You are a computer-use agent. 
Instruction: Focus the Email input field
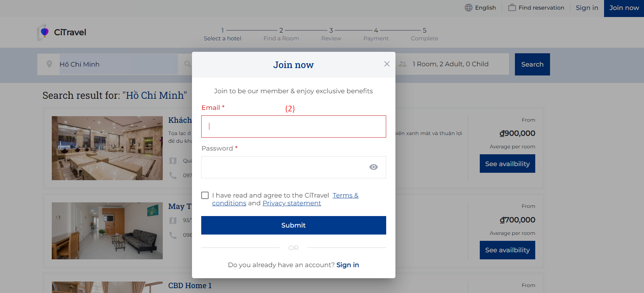point(293,127)
